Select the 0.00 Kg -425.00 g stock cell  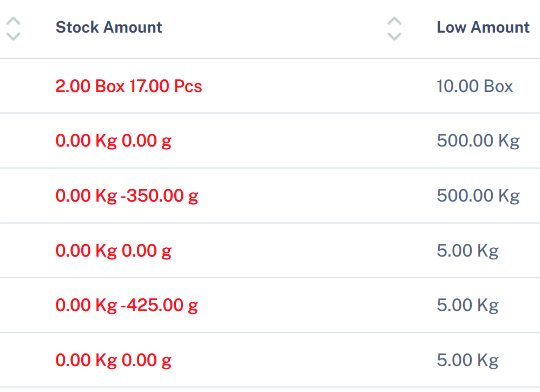[x=127, y=305]
